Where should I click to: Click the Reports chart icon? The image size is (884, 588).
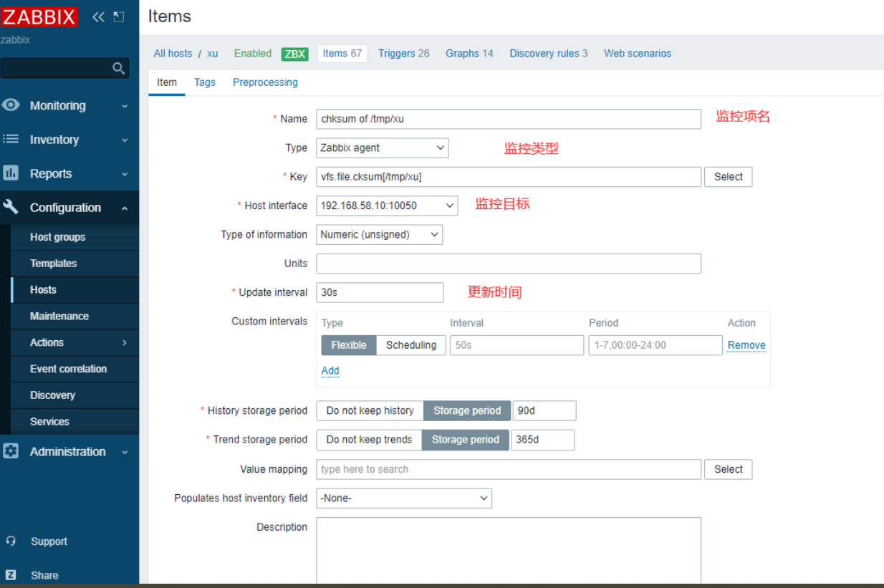(x=11, y=173)
